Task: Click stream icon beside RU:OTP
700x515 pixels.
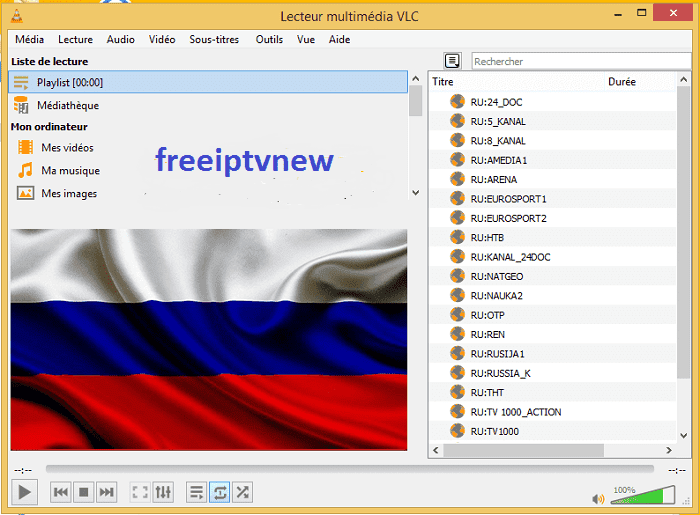Action: click(457, 315)
